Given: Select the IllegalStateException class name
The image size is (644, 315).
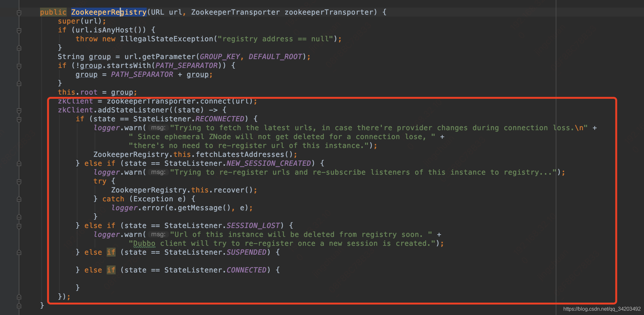Looking at the screenshot, I should [x=166, y=39].
